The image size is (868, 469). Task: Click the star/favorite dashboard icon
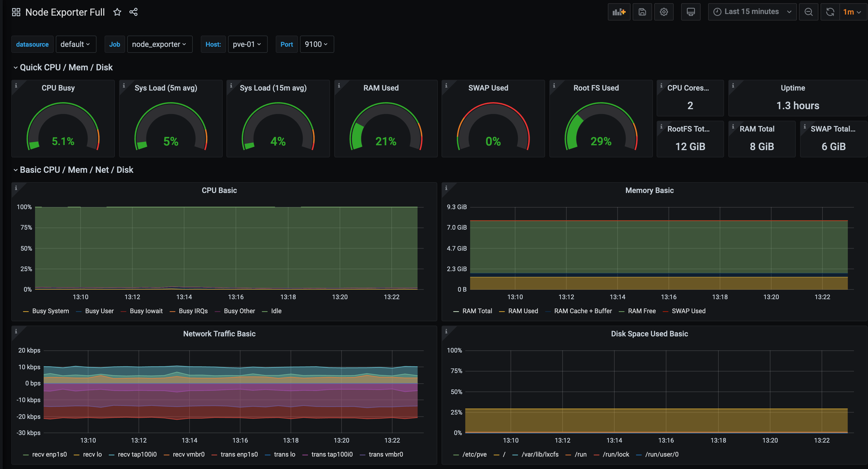pos(118,12)
